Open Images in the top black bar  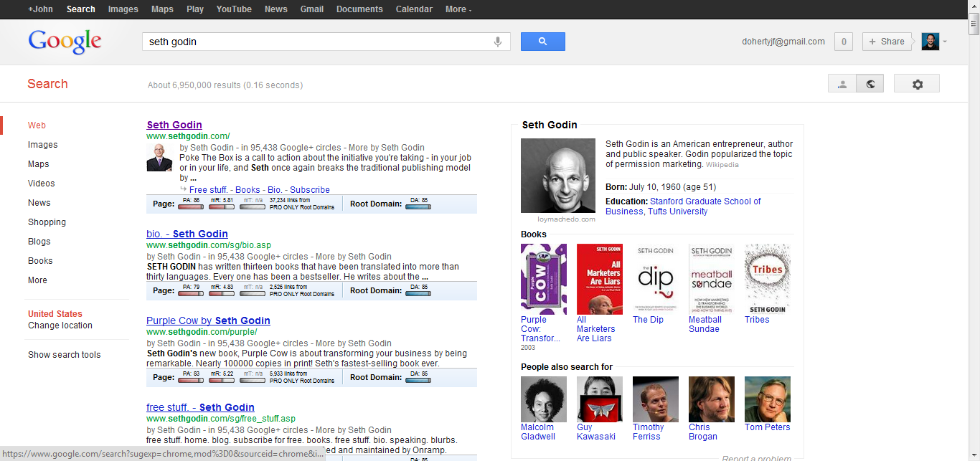tap(123, 9)
